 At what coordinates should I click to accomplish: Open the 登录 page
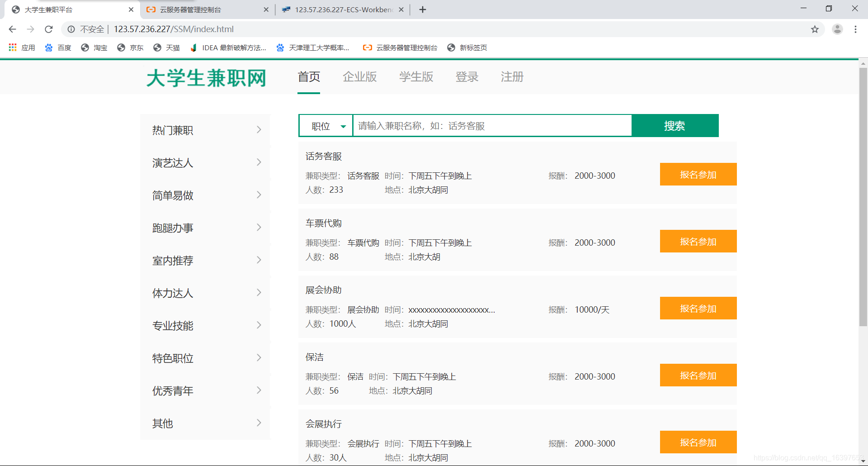coord(467,77)
